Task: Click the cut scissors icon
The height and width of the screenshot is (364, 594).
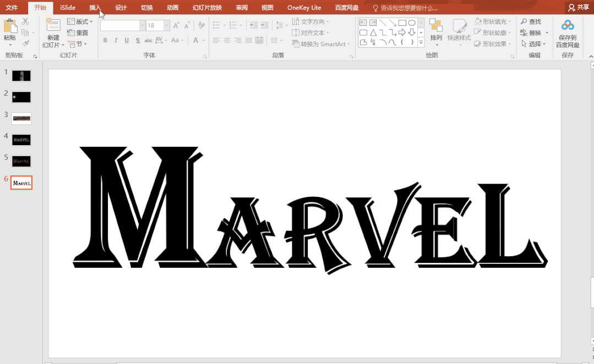Action: coord(25,21)
